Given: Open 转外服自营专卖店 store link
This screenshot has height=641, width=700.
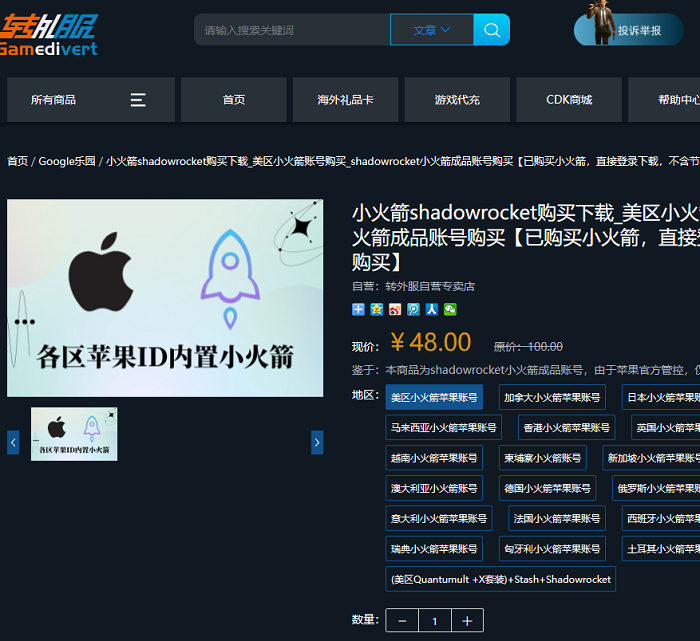Looking at the screenshot, I should coord(430,286).
